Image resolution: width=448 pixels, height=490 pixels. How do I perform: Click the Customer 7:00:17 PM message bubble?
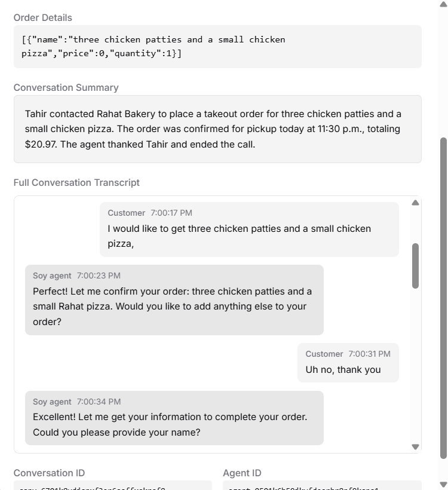[x=249, y=229]
